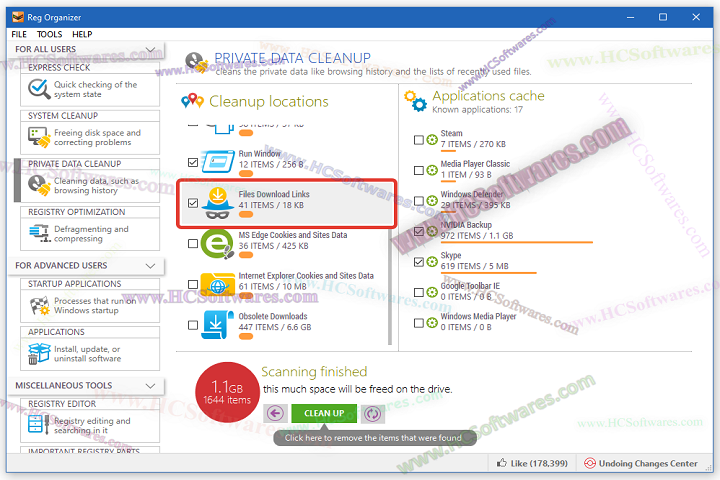Click the back arrow button near Clean Up
Screen dimensions: 720x480
pyautogui.click(x=276, y=413)
